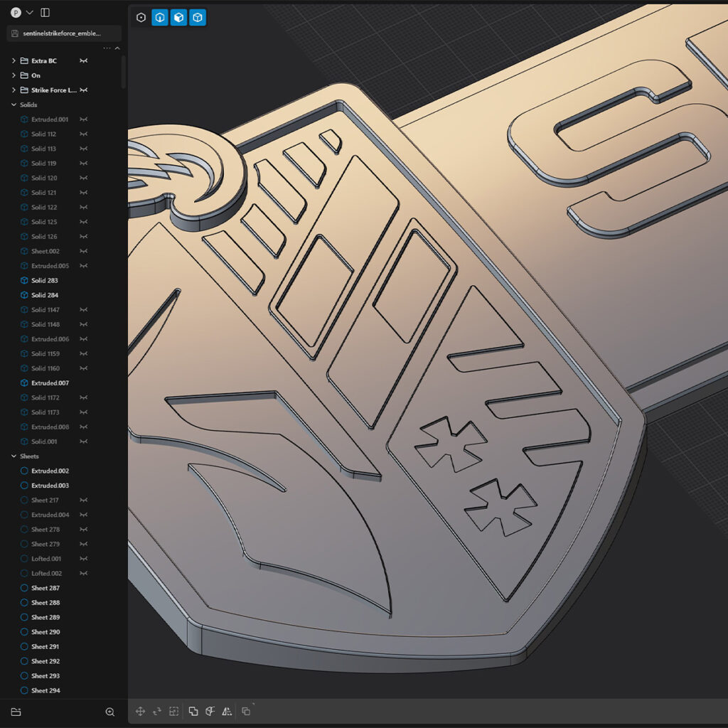Collapse the Solids section
The image size is (728, 728).
point(14,105)
